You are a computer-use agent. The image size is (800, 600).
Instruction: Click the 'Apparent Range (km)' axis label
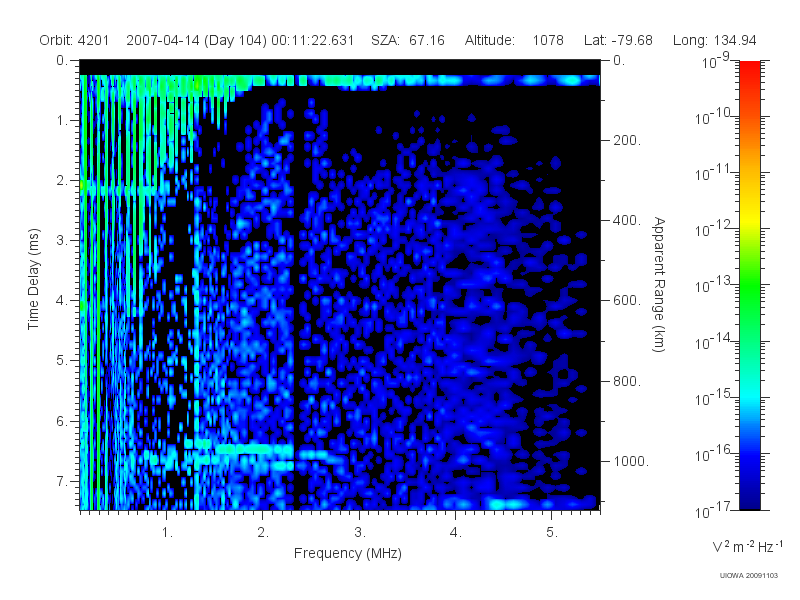click(659, 285)
